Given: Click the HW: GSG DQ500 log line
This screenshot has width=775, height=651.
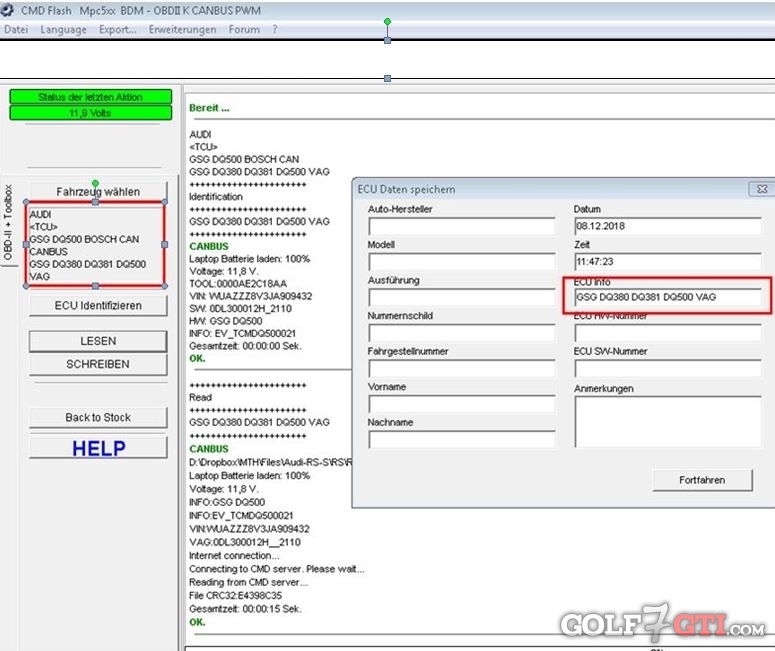Looking at the screenshot, I should tap(225, 321).
